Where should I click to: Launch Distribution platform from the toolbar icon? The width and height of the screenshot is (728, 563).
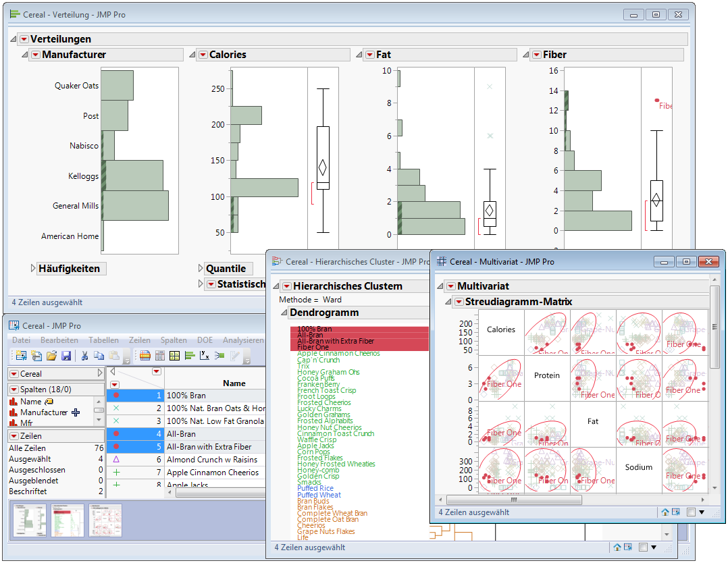click(190, 356)
